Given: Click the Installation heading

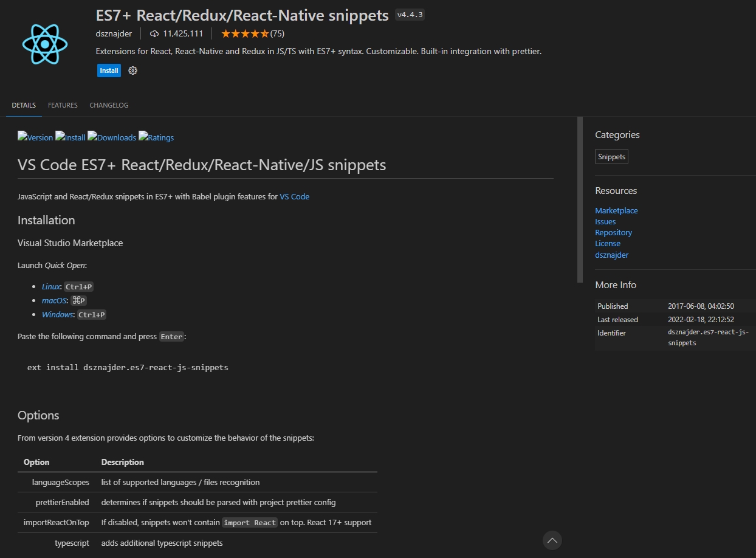Looking at the screenshot, I should point(46,220).
